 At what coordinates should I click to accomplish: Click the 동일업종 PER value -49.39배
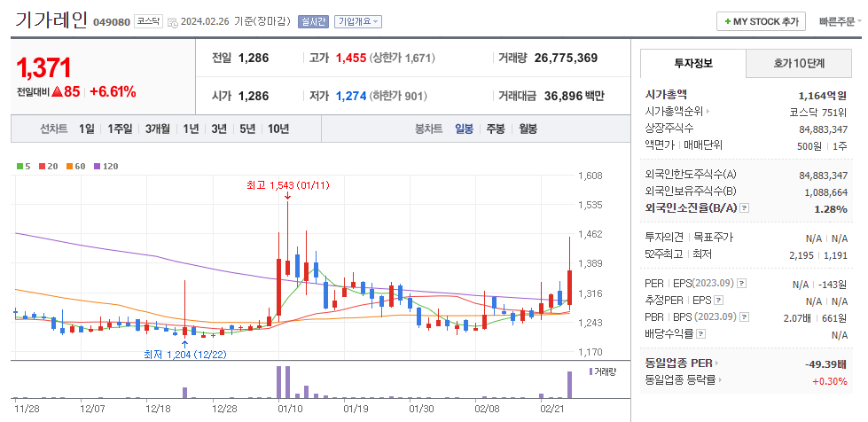[826, 364]
